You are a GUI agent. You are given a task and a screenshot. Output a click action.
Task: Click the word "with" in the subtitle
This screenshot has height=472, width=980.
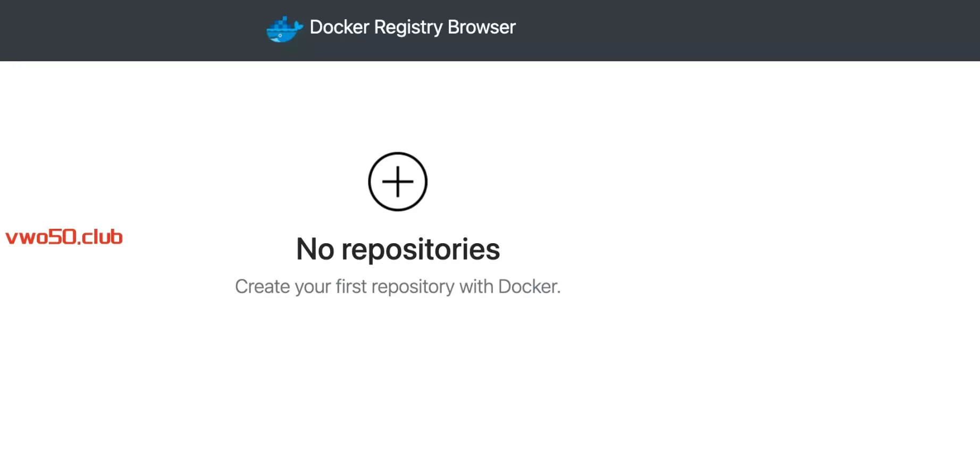(476, 287)
